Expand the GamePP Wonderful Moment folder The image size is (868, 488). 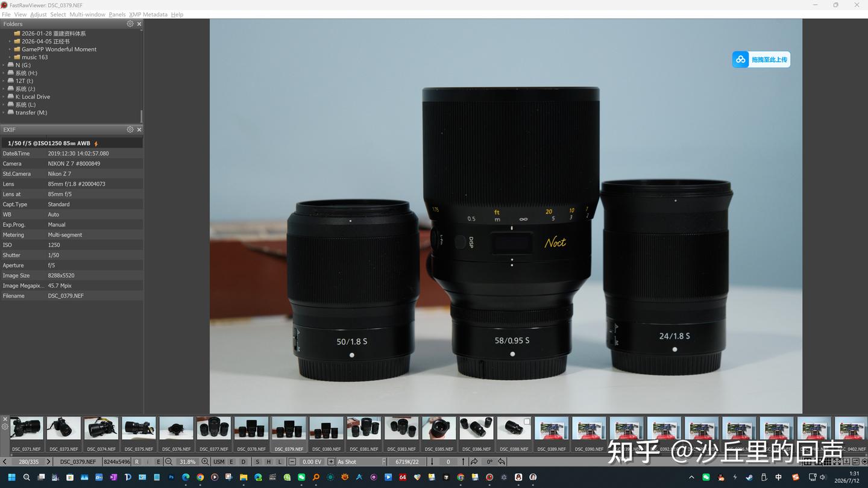(x=10, y=49)
